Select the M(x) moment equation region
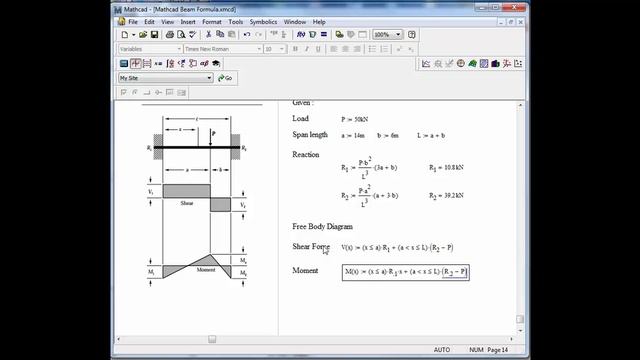The height and width of the screenshot is (360, 640). pos(406,272)
